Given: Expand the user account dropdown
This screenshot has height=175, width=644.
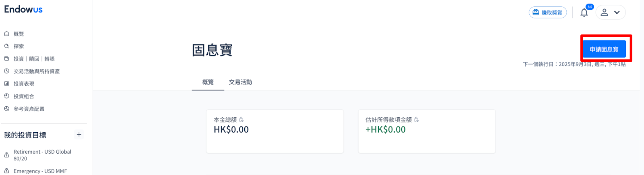Looking at the screenshot, I should (x=617, y=12).
